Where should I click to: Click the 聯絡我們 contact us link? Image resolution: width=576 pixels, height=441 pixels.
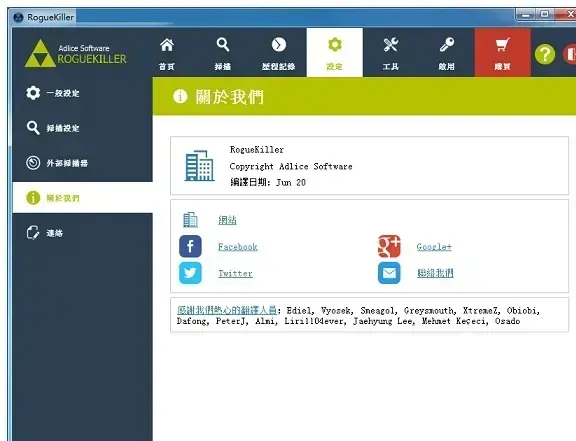tap(435, 273)
